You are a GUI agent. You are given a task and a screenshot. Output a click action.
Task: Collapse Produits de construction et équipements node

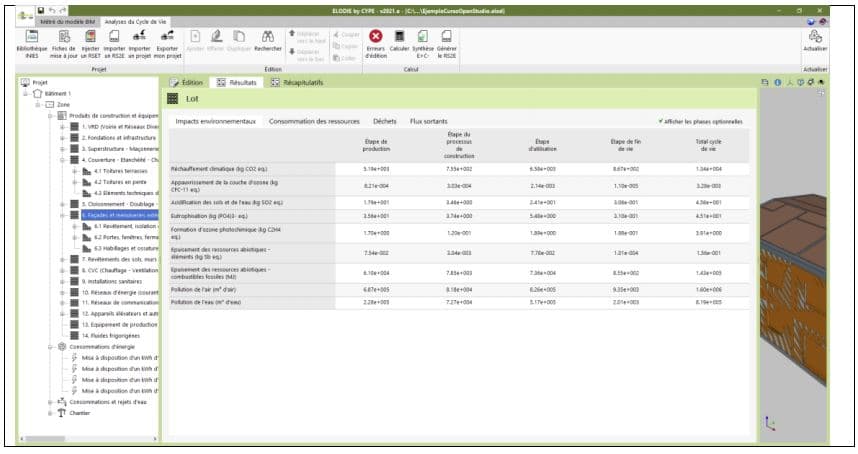click(x=50, y=116)
